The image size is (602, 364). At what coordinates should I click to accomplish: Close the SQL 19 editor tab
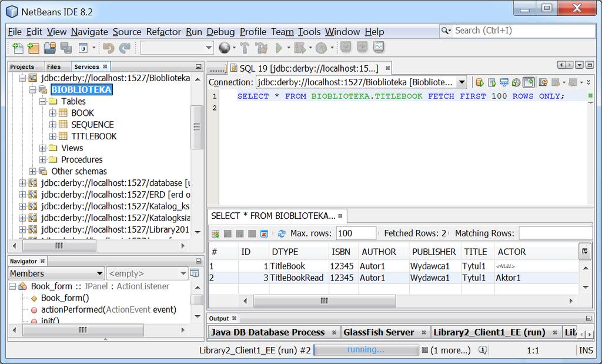tap(388, 68)
